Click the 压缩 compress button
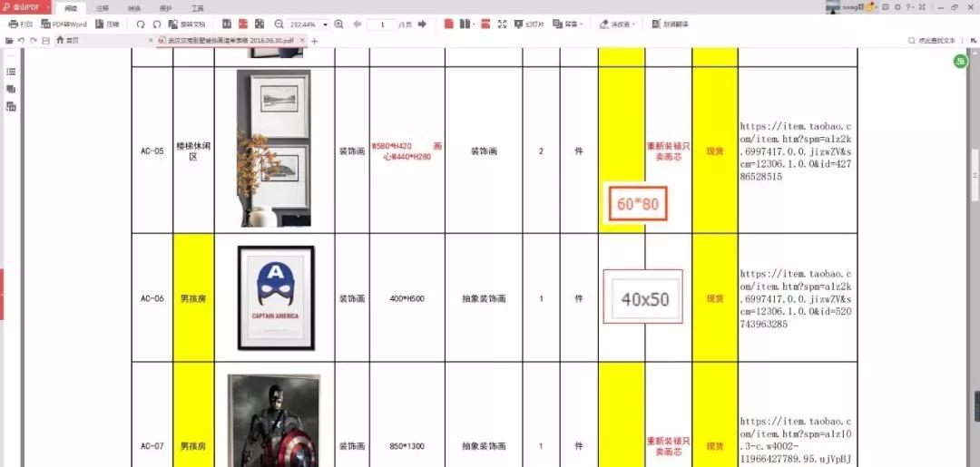The width and height of the screenshot is (980, 467). (107, 24)
